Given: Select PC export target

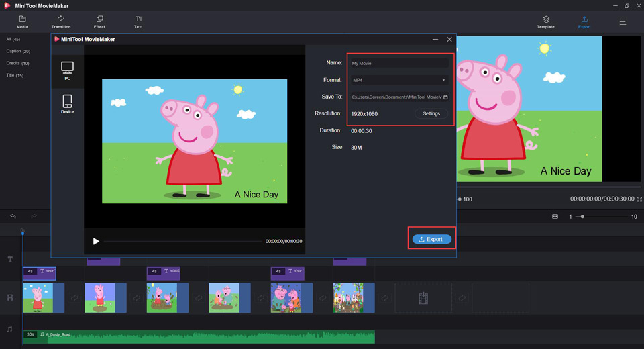Looking at the screenshot, I should tap(67, 70).
